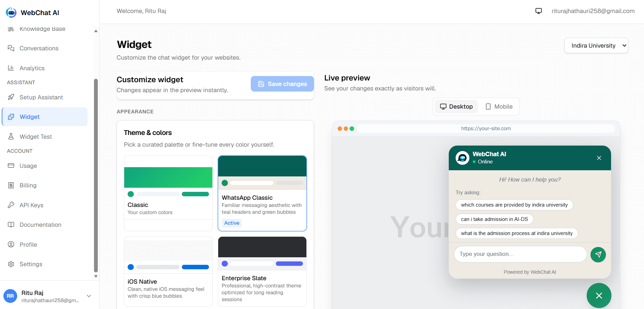The image size is (644, 309).
Task: Click the Settings gear icon
Action: [x=11, y=264]
